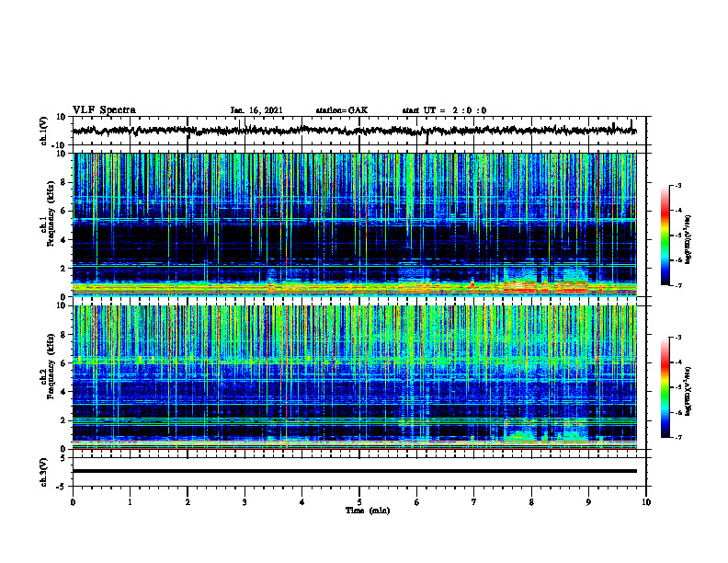Click the ch.1 voltage waveform trace

point(354,131)
